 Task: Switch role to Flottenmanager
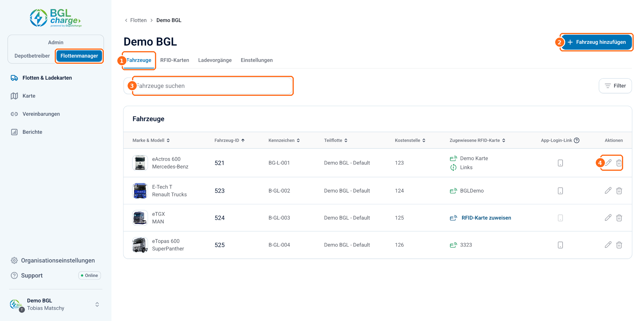(x=79, y=56)
